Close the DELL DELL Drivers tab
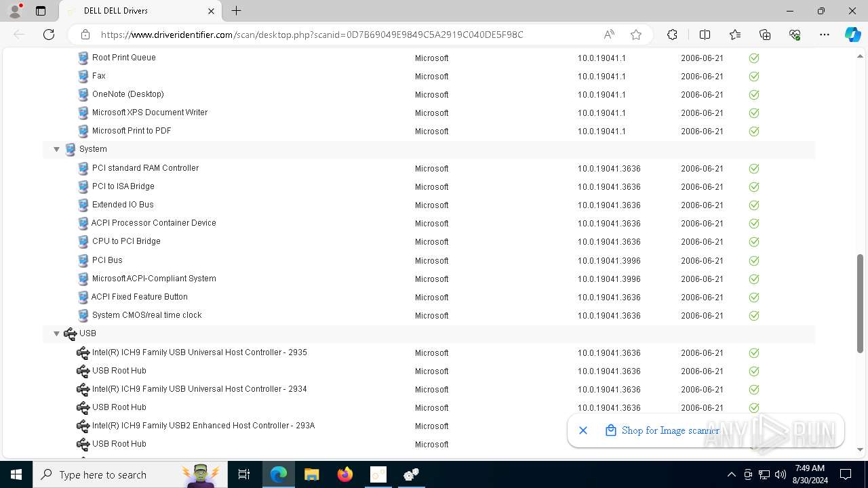The height and width of the screenshot is (488, 868). (x=211, y=11)
